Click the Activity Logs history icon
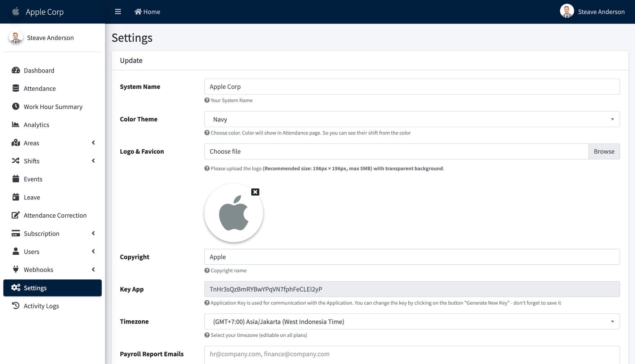The image size is (635, 364). pos(16,306)
